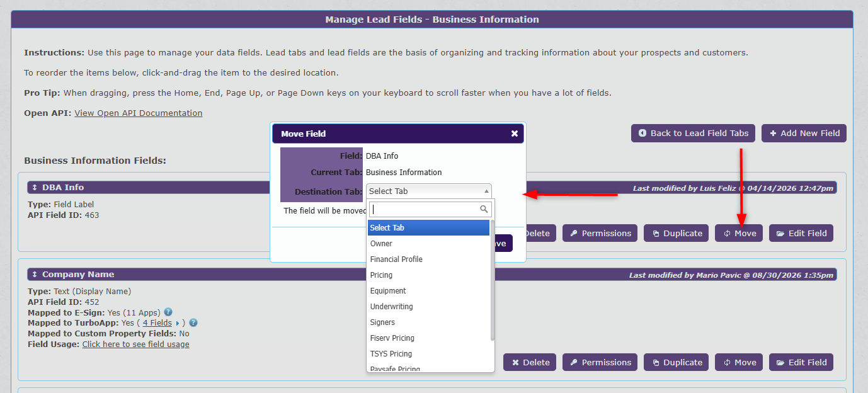
Task: Click the Company Name field header bar
Action: coord(432,275)
